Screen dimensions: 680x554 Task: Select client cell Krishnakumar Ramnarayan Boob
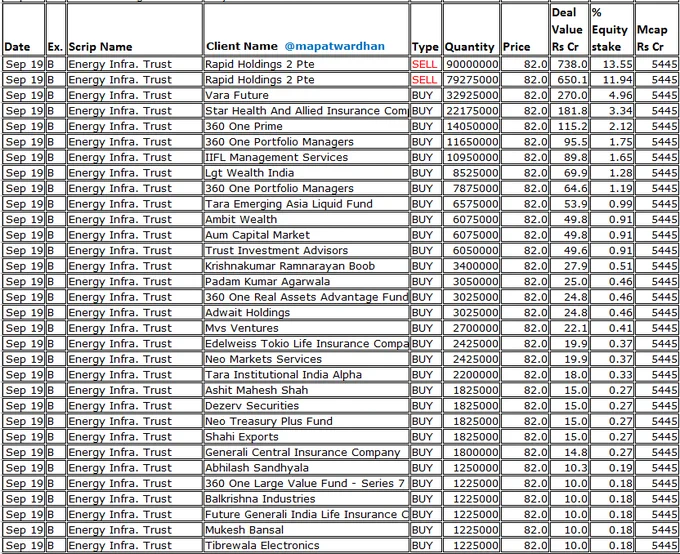click(306, 266)
